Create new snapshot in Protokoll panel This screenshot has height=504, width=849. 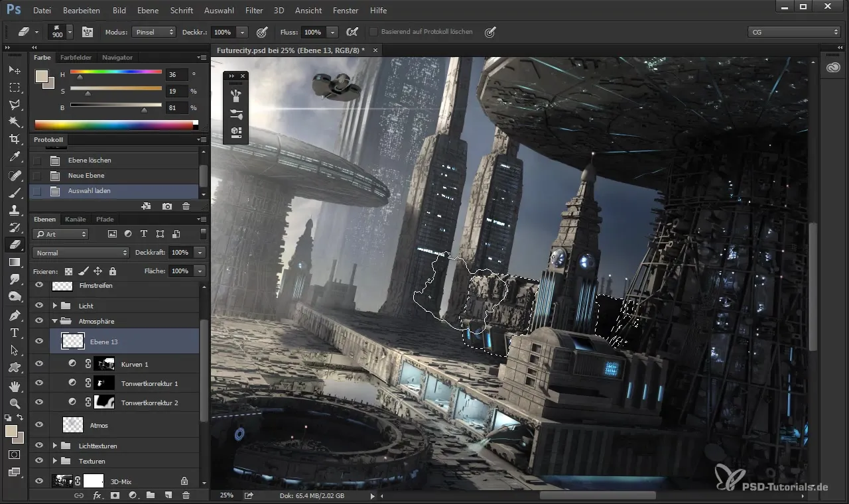(167, 207)
